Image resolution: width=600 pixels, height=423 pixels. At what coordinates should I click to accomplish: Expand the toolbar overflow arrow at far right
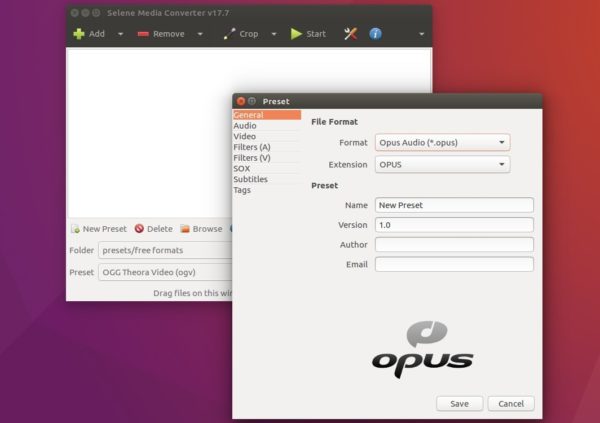[421, 34]
